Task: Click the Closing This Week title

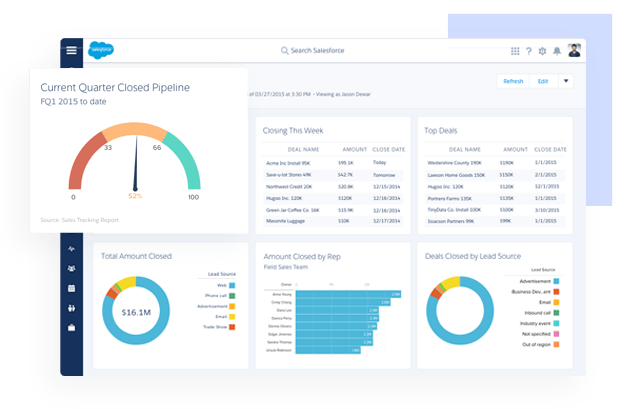Action: point(293,131)
